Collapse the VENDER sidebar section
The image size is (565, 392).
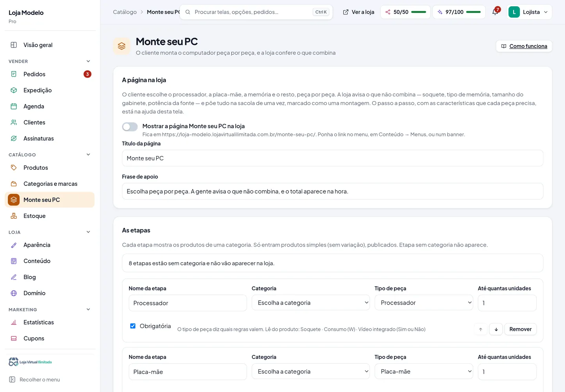[88, 61]
